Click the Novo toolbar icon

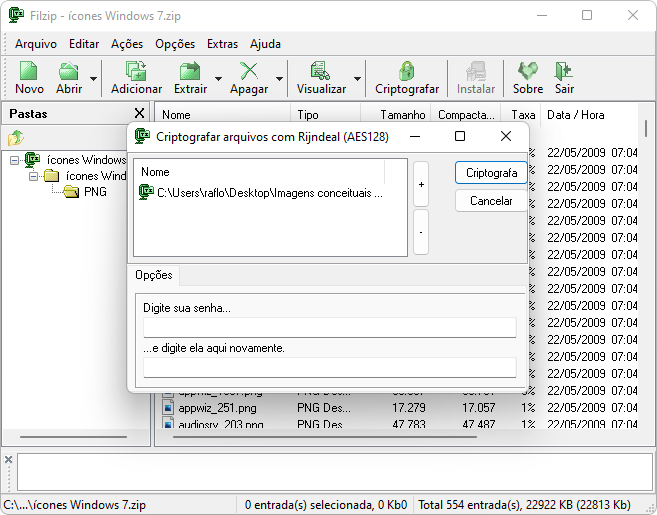coord(29,78)
